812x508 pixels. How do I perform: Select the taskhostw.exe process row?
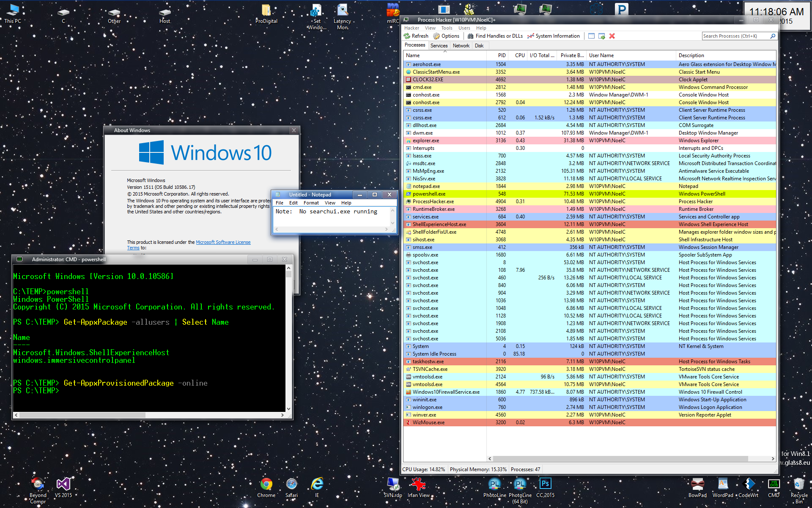pos(590,362)
